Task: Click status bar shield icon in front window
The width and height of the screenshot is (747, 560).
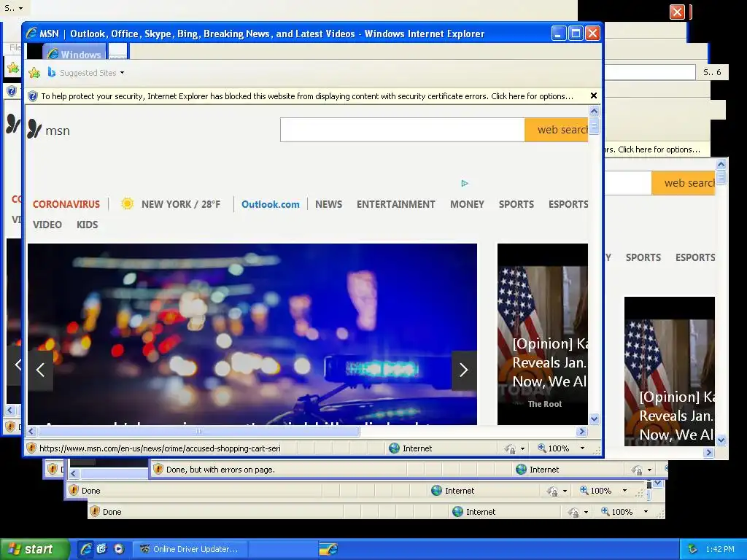Action: click(31, 448)
